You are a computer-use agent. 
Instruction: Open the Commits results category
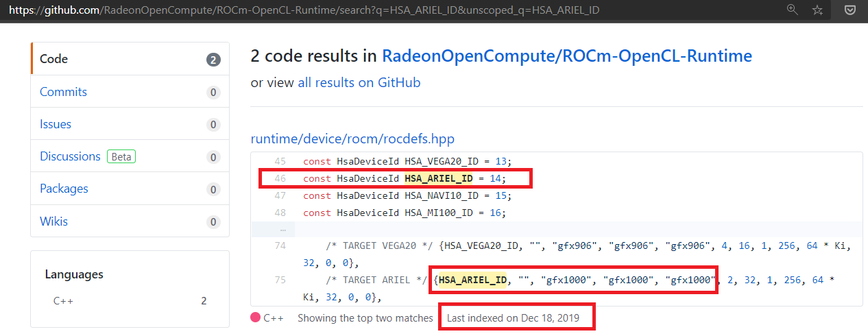[x=130, y=92]
